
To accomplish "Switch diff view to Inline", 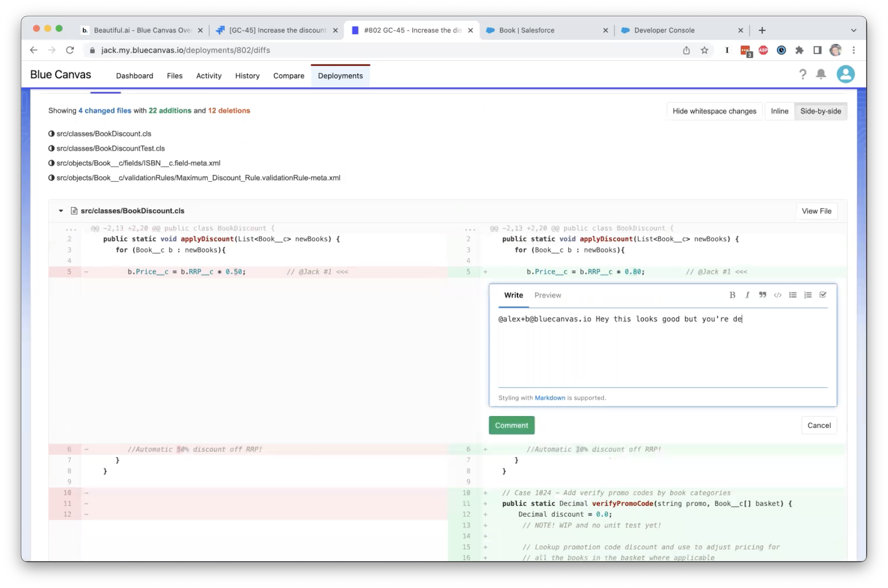I will click(x=779, y=111).
